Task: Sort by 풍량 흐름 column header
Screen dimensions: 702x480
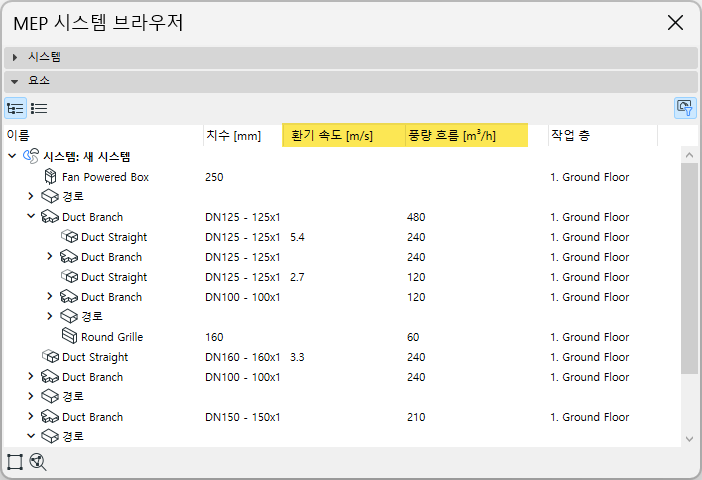Action: [465, 136]
